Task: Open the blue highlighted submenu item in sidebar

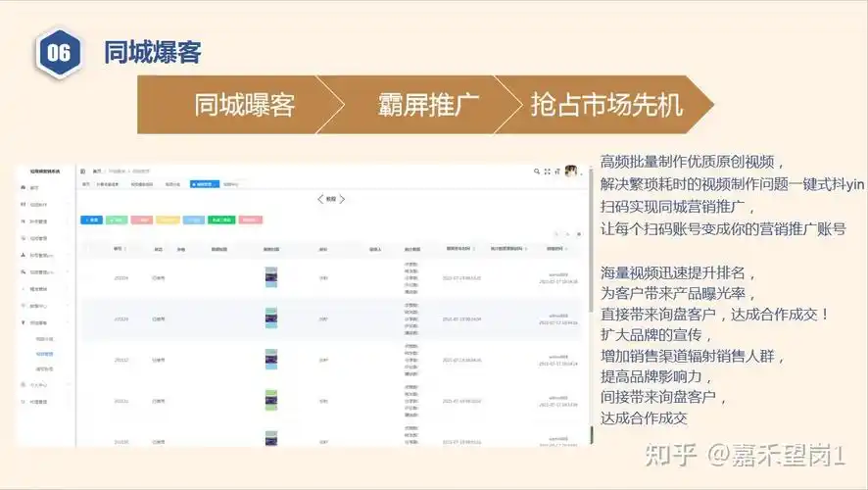Action: (44, 354)
